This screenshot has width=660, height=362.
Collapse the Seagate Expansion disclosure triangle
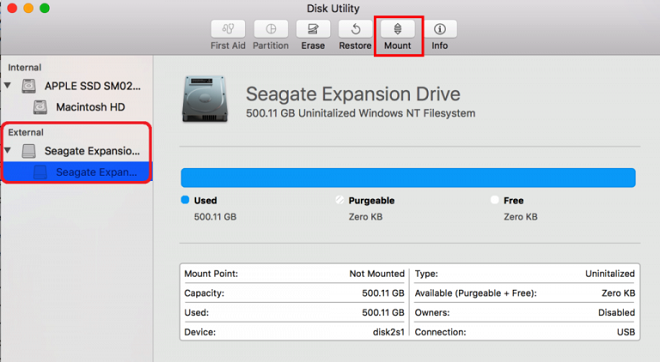(x=8, y=150)
